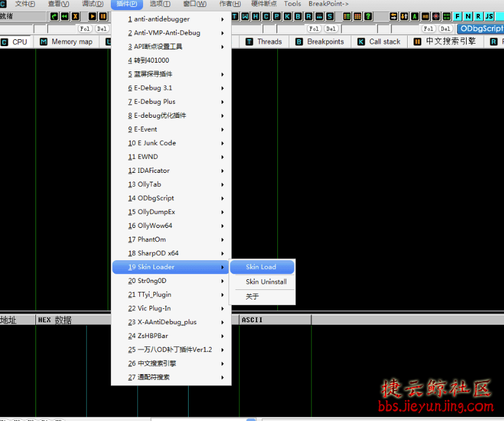Viewport: 504px width, 421px height.
Task: Click the green rewind double-arrow toolbar icon
Action: [x=65, y=16]
